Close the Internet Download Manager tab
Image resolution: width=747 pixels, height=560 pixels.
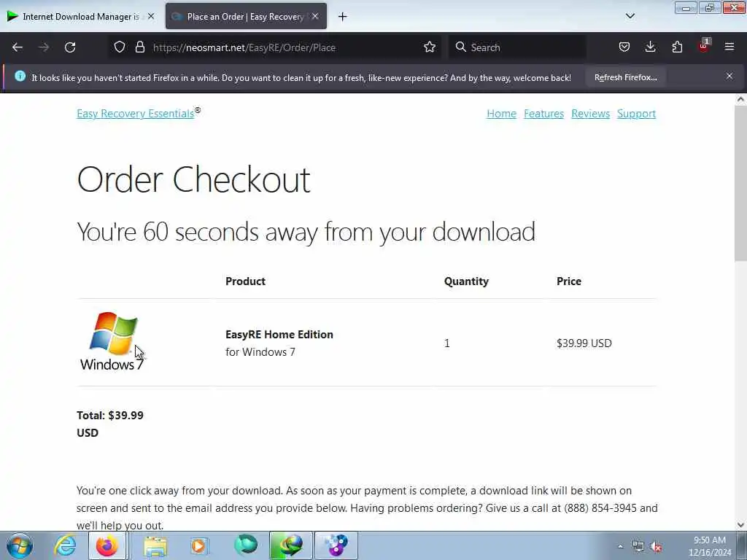click(x=151, y=16)
